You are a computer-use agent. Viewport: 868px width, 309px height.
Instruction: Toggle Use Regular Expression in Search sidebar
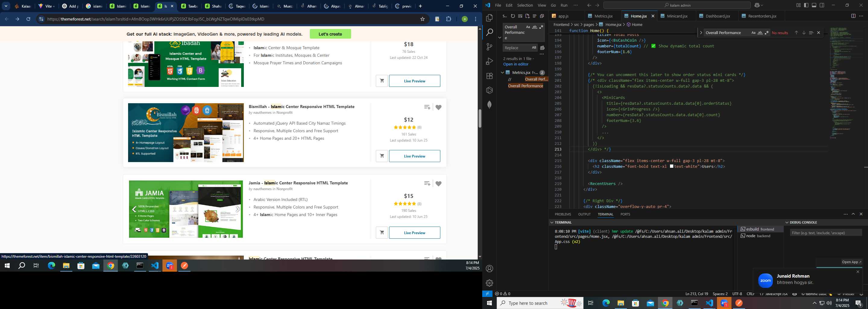tap(542, 27)
